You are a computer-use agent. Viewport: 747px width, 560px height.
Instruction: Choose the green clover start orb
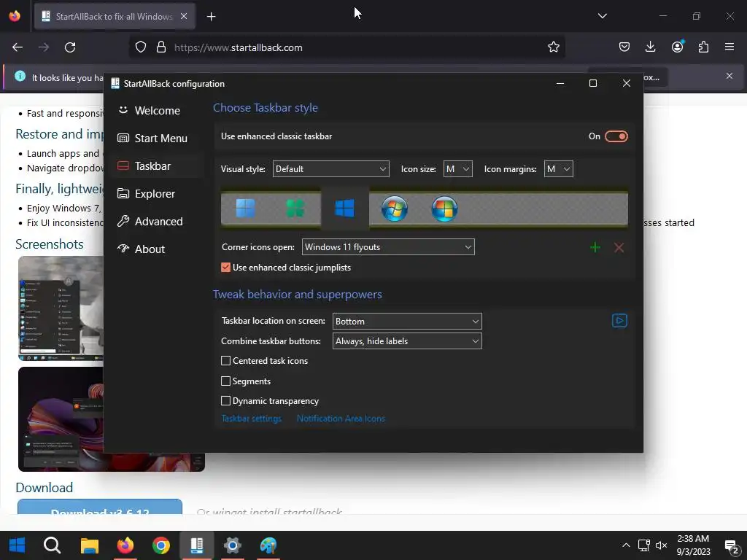[x=295, y=209]
